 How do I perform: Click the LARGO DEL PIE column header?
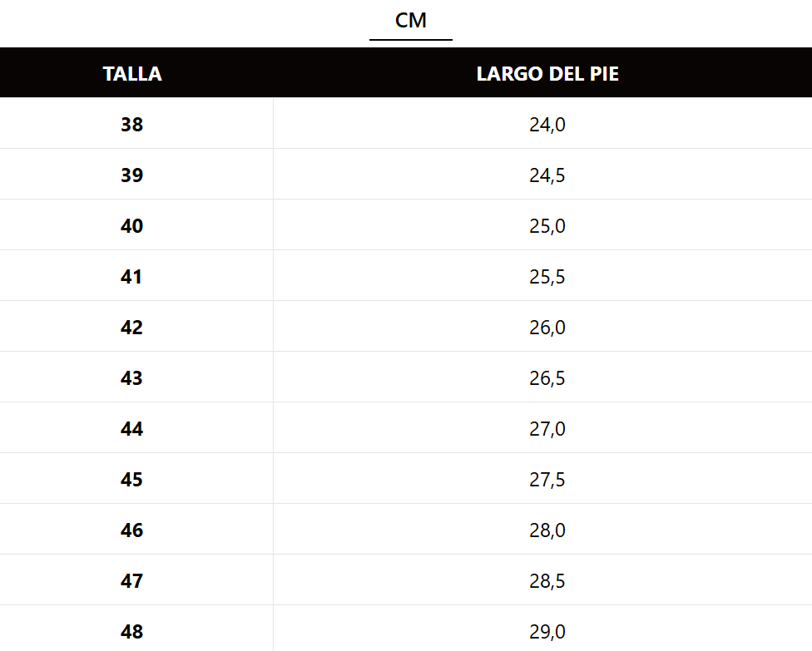547,74
